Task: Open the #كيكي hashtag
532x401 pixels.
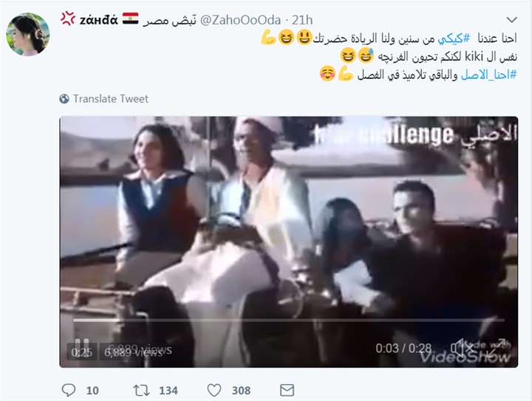Action: pos(454,38)
